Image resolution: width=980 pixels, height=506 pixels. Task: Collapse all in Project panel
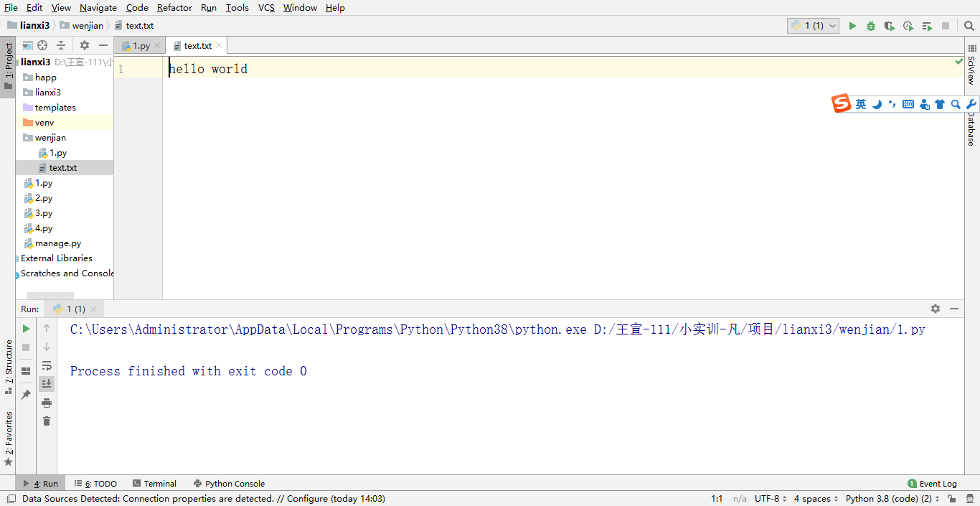[x=61, y=45]
